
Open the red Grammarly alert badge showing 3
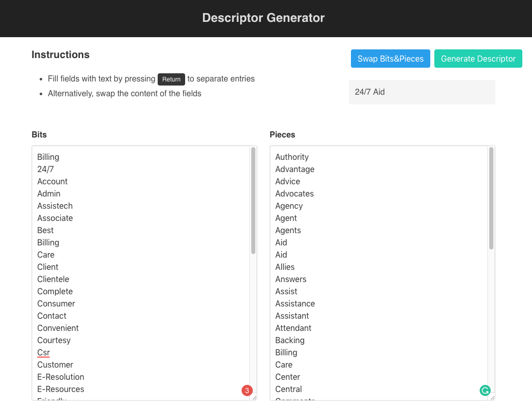pyautogui.click(x=247, y=390)
